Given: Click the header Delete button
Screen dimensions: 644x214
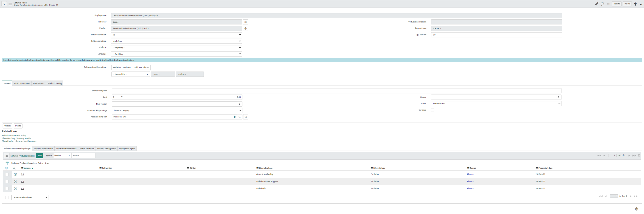Looking at the screenshot, I should point(627,4).
